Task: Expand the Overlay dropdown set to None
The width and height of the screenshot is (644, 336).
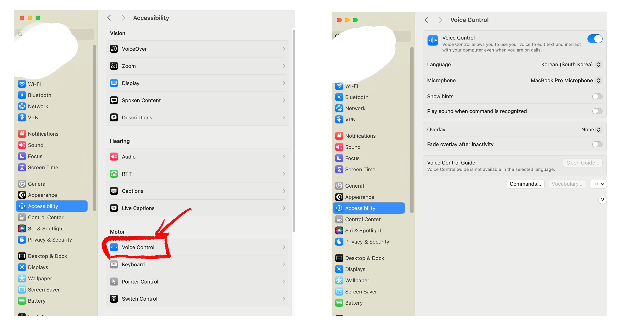Action: pos(591,130)
